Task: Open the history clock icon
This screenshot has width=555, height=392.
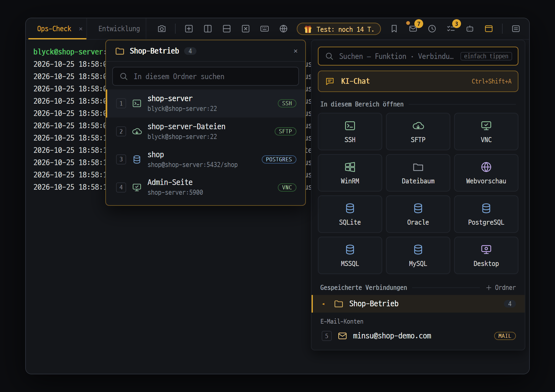Action: click(432, 29)
